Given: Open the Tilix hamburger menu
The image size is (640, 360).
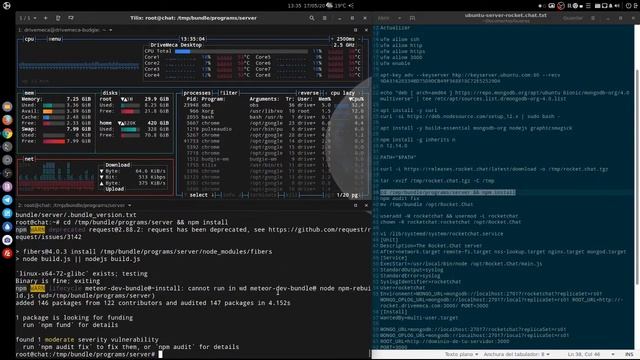Looking at the screenshot, I should click(x=325, y=18).
